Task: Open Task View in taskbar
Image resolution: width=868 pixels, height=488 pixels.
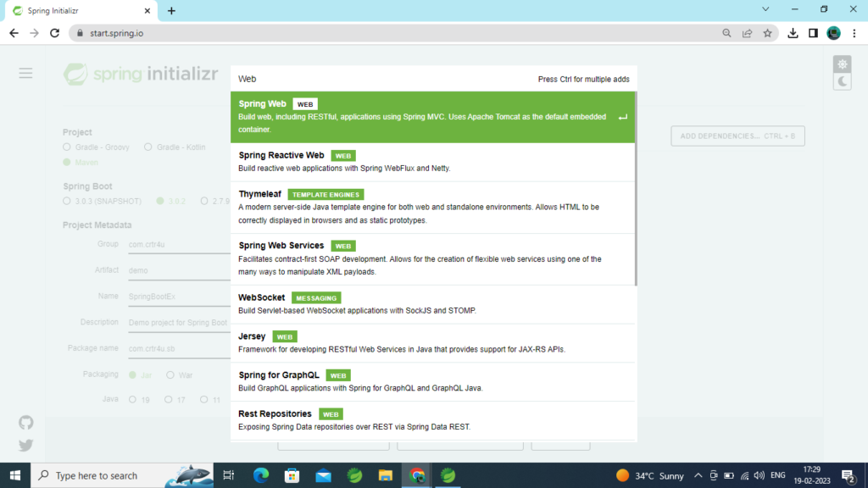Action: (x=228, y=475)
